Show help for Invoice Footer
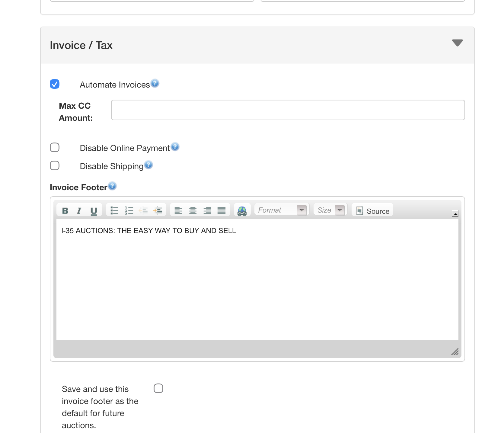This screenshot has height=433, width=504. (112, 186)
